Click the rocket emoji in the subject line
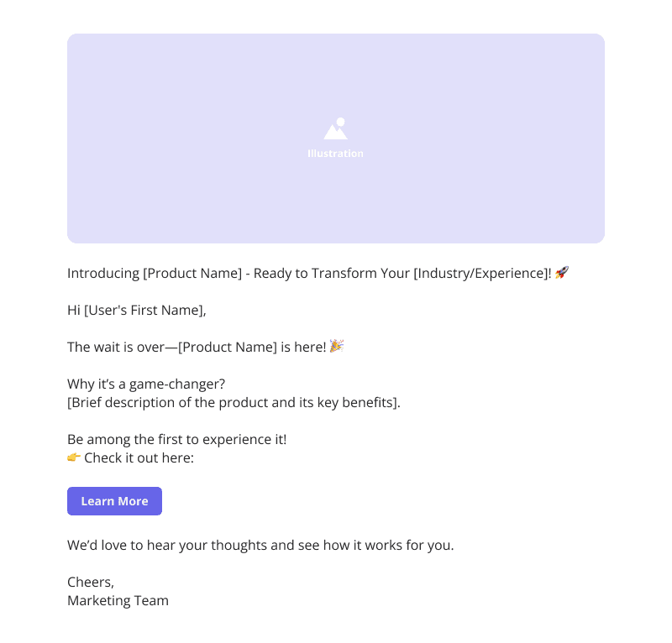 [x=562, y=273]
